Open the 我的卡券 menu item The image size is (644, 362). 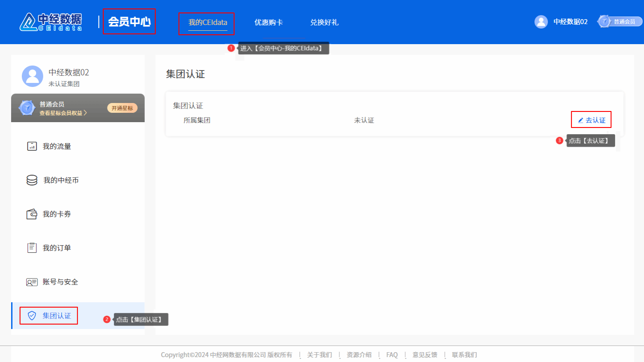78,214
